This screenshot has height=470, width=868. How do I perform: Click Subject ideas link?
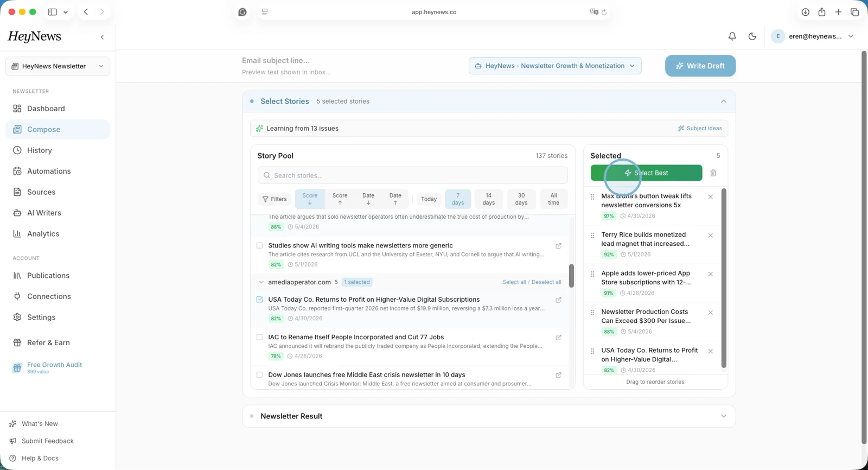[700, 129]
